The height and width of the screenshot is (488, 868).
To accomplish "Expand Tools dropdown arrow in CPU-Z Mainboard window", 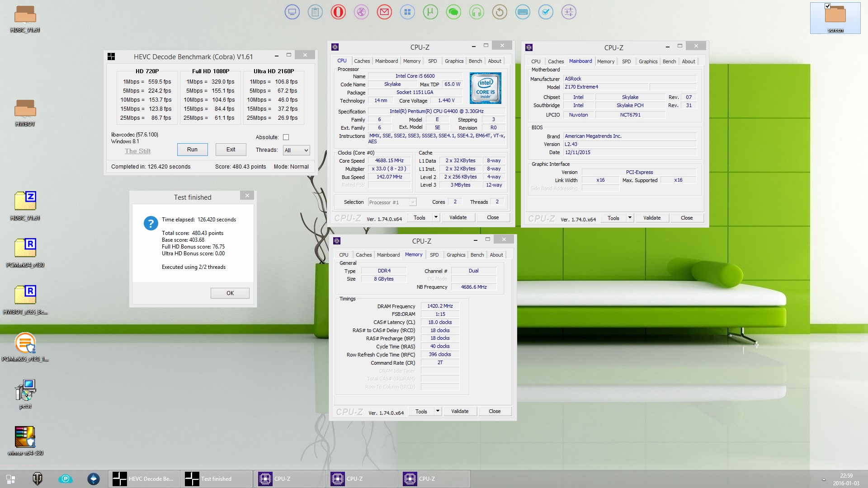I will click(630, 218).
